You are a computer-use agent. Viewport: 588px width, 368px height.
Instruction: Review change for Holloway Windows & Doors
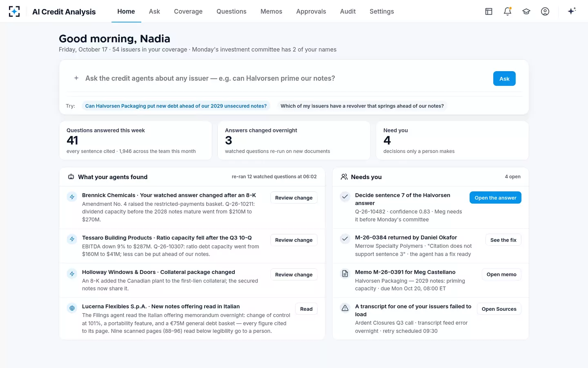(x=294, y=275)
